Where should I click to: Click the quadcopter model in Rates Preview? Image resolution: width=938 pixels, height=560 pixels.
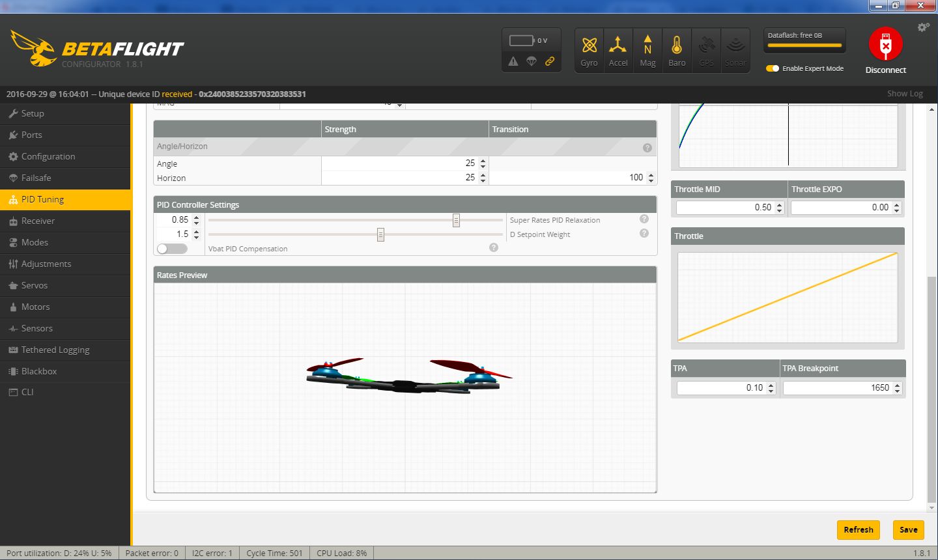[x=408, y=376]
